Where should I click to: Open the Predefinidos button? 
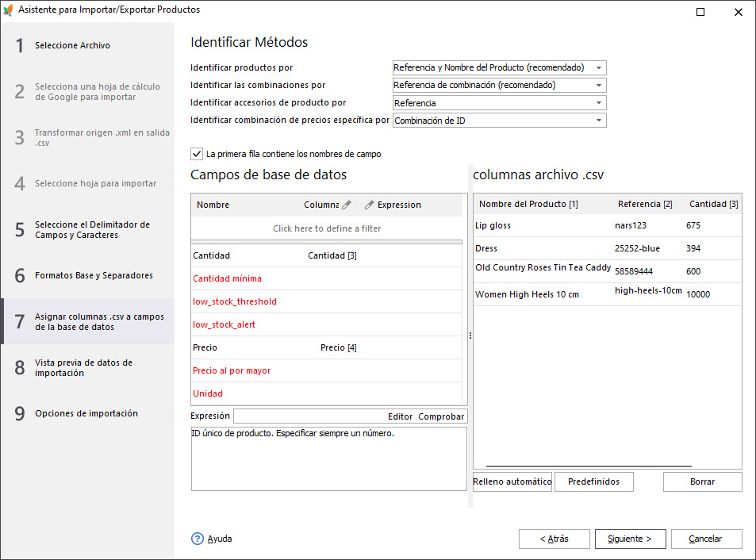(594, 482)
